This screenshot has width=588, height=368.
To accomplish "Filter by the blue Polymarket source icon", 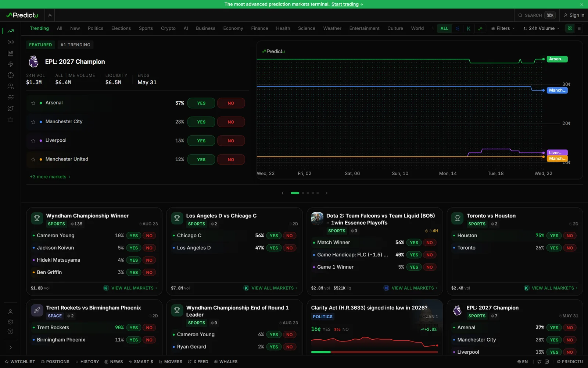I will [x=457, y=28].
